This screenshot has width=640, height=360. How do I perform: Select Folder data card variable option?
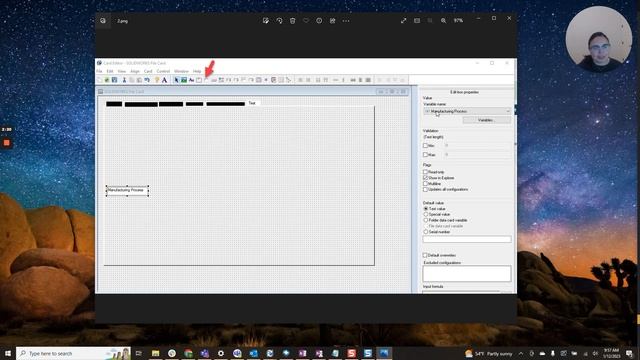[426, 220]
